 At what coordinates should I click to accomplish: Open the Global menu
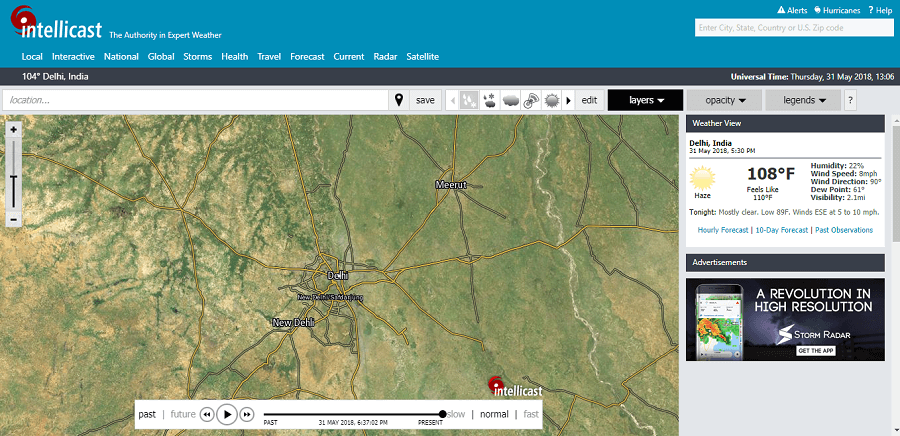(161, 57)
